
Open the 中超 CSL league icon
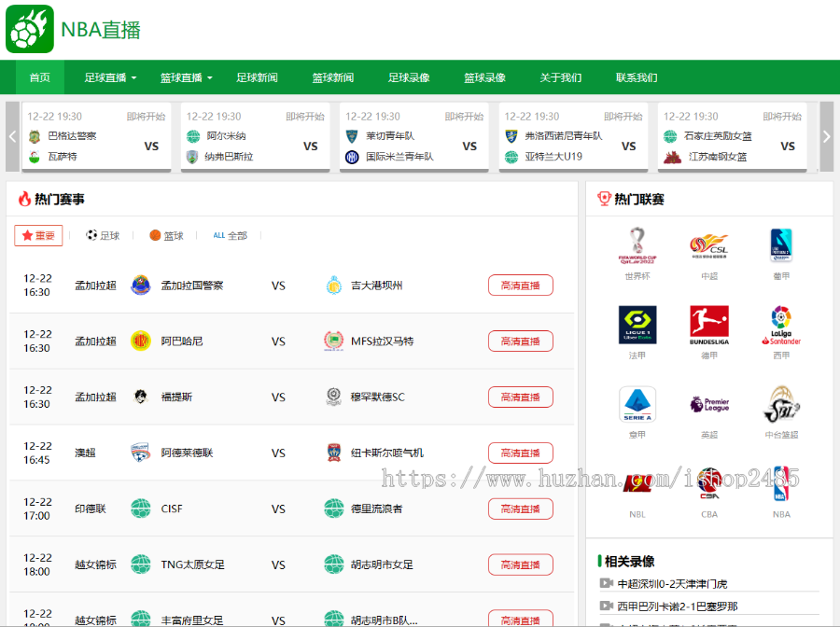click(708, 245)
